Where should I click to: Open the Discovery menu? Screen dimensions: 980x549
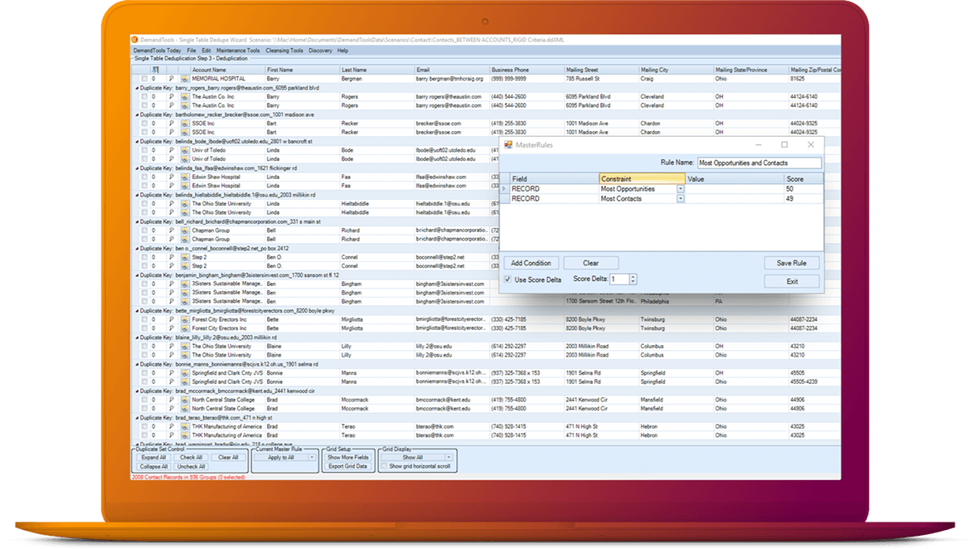coord(320,51)
